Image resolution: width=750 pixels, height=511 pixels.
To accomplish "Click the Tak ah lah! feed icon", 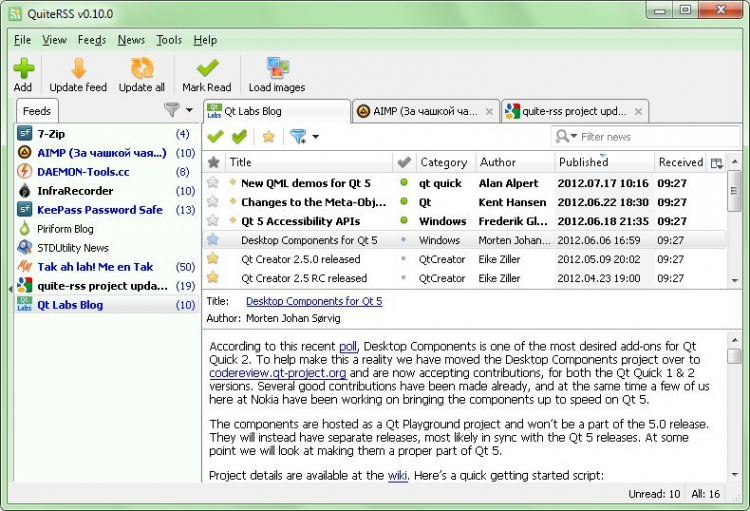I will click(24, 267).
